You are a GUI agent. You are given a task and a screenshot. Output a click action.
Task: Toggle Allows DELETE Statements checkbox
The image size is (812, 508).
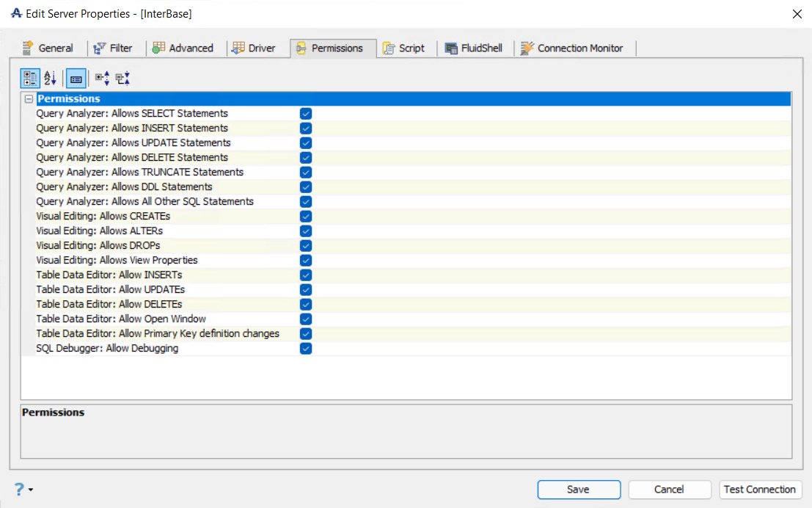pos(306,158)
